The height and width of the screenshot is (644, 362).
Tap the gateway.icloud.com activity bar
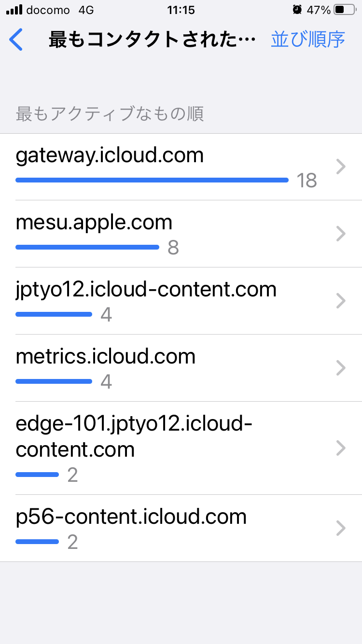coord(152,180)
